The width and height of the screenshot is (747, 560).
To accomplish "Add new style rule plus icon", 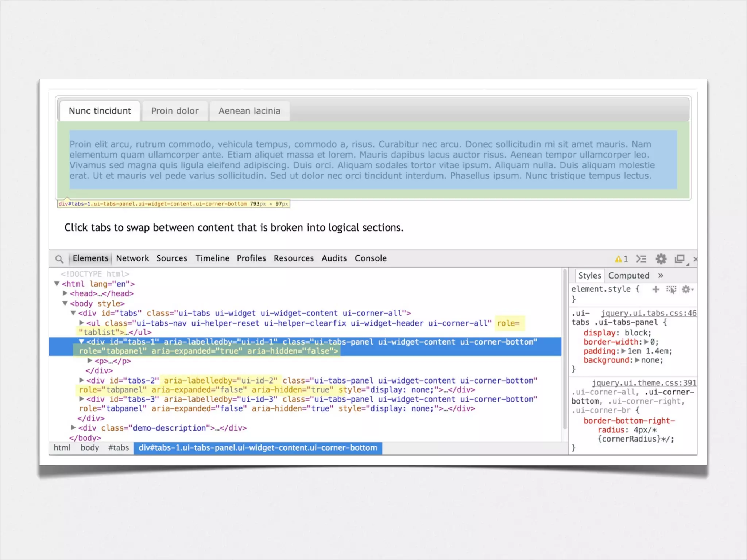I will point(655,289).
